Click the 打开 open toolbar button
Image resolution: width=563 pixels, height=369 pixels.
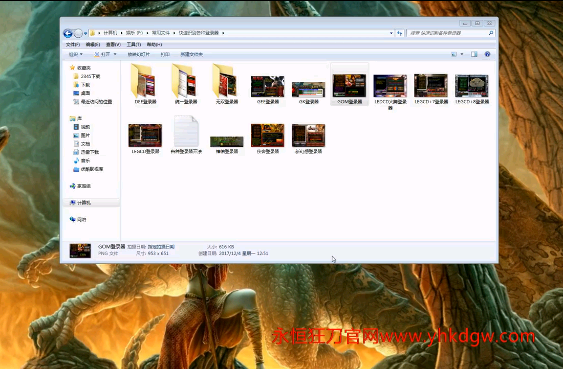point(105,54)
